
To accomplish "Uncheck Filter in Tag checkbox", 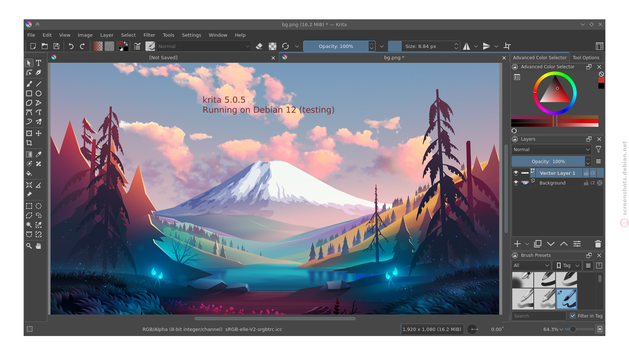I will tap(573, 316).
